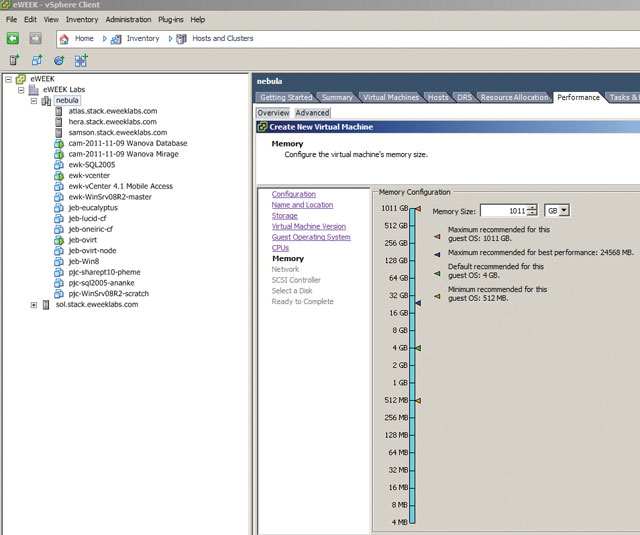Click VM icon for jeb-eucalyptus
Image resolution: width=640 pixels, height=535 pixels.
(x=59, y=208)
